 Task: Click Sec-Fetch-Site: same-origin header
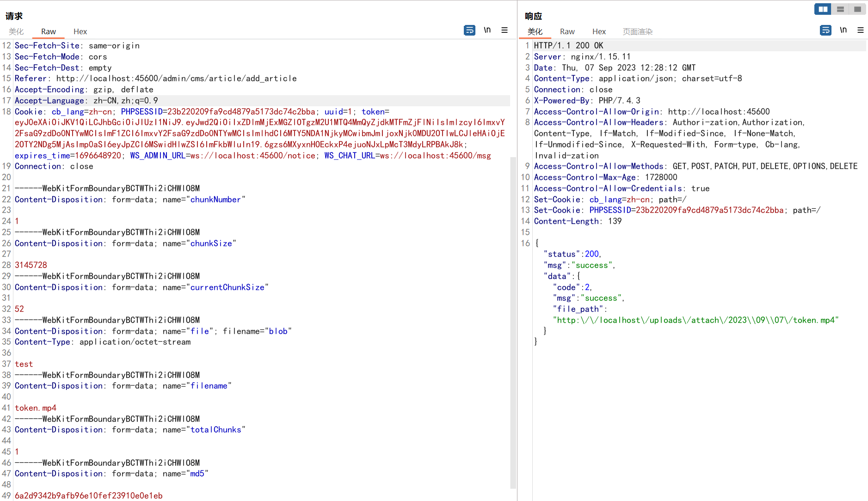click(x=77, y=46)
